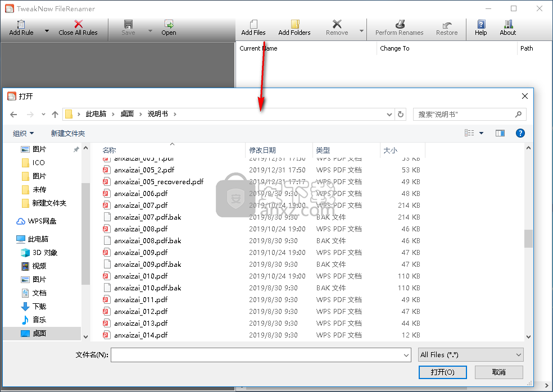Click 新建文件夹 button

point(68,133)
